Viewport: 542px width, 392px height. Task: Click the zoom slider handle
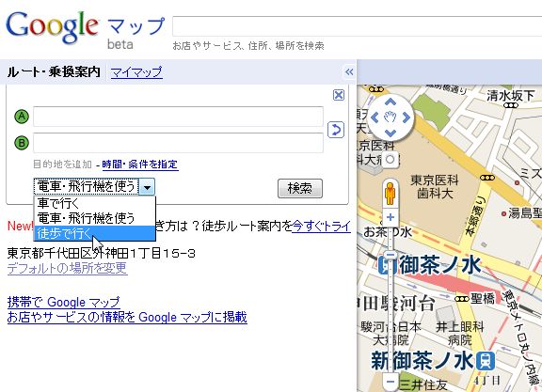[x=391, y=255]
